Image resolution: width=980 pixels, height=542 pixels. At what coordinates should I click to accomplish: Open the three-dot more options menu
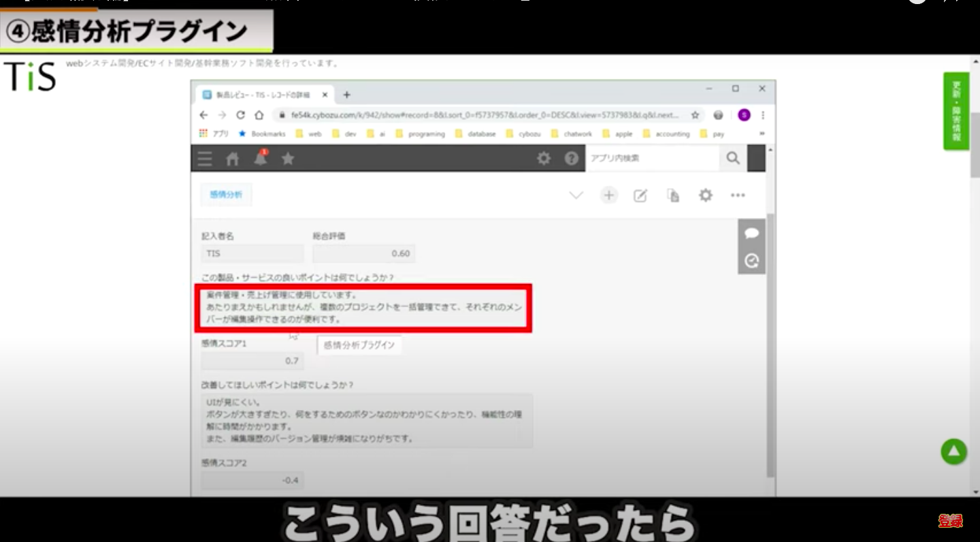pos(738,195)
